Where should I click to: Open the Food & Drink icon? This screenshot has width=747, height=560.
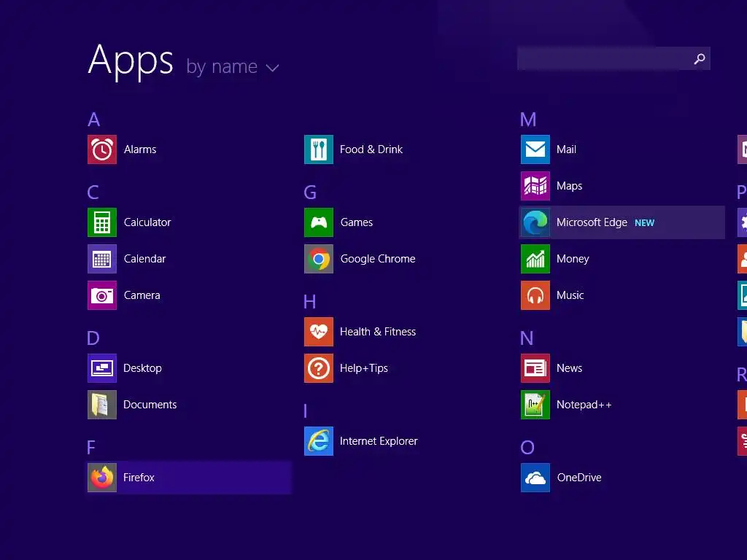coord(319,149)
